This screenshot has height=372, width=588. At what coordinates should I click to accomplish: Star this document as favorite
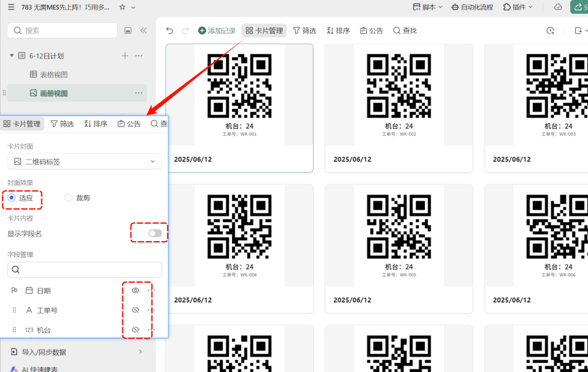click(x=122, y=7)
